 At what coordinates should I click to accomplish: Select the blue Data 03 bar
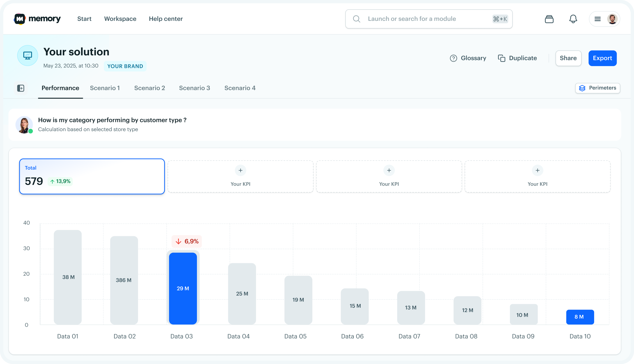pyautogui.click(x=183, y=288)
